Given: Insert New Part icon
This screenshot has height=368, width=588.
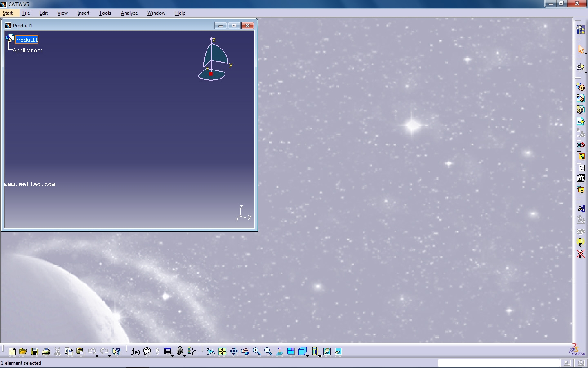Looking at the screenshot, I should coord(581,110).
